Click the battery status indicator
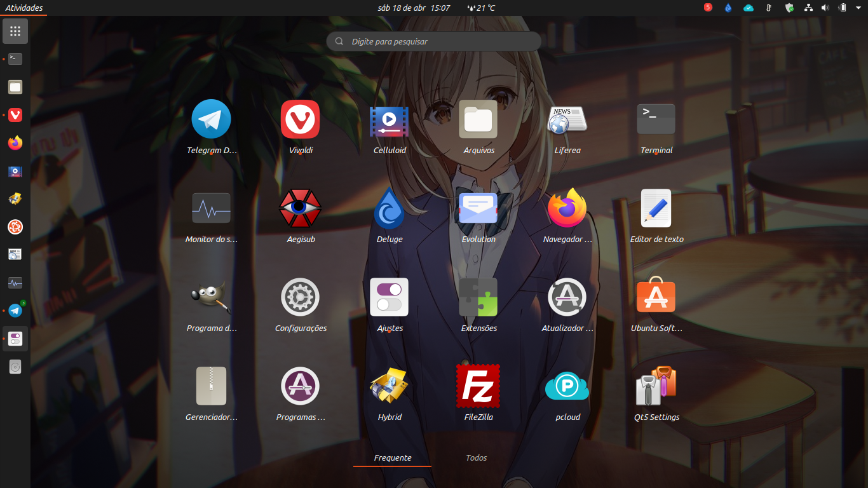The width and height of the screenshot is (868, 488). pyautogui.click(x=843, y=8)
